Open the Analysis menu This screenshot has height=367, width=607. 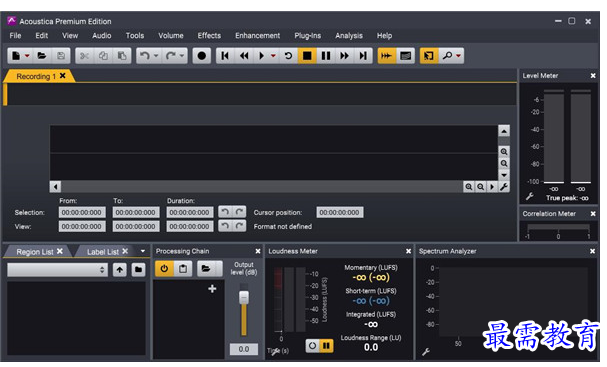tap(349, 36)
